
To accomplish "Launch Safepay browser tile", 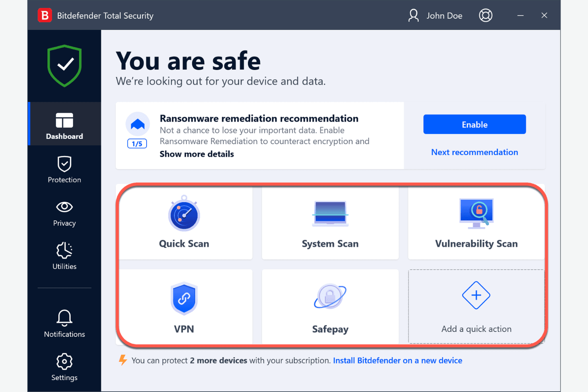I will tap(330, 307).
